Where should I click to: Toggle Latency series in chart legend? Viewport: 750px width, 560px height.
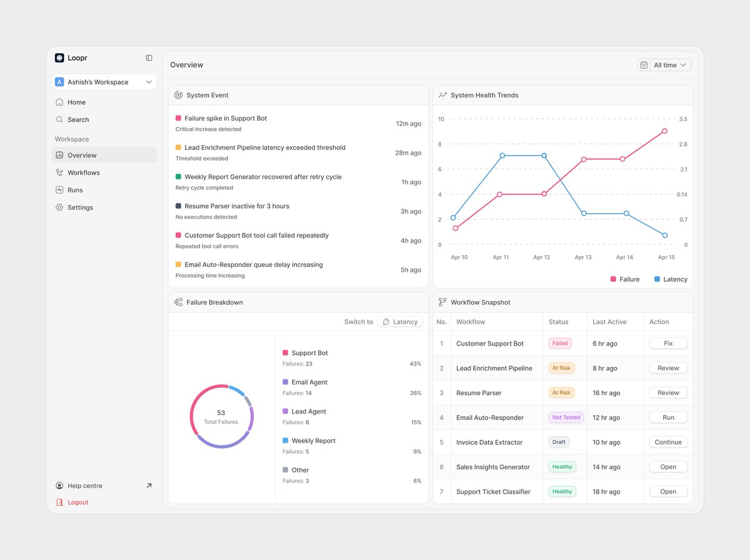tap(671, 279)
